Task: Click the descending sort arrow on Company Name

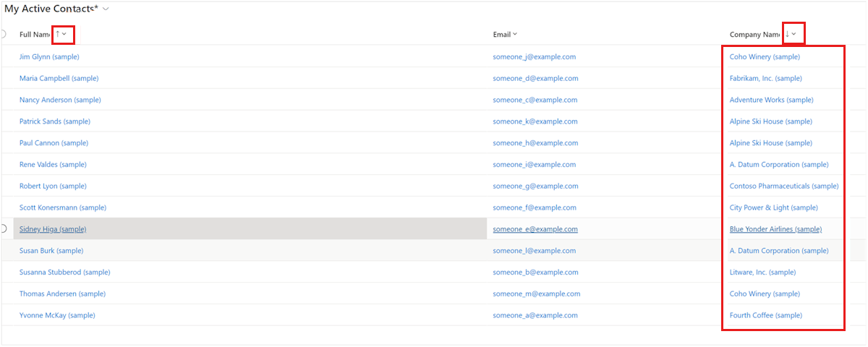Action: pos(787,34)
